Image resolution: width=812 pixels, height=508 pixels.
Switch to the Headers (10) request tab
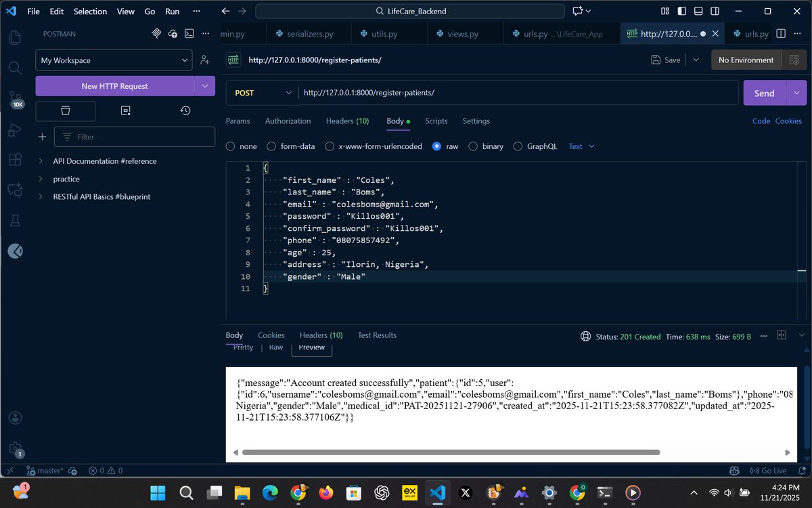[x=347, y=121]
